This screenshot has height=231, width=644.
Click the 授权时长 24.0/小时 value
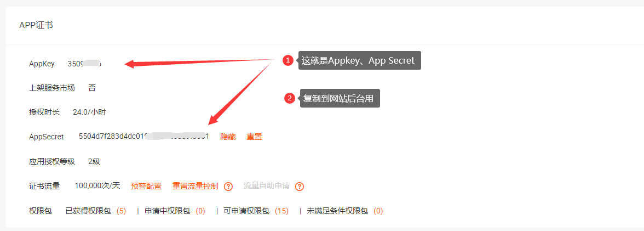tap(89, 112)
